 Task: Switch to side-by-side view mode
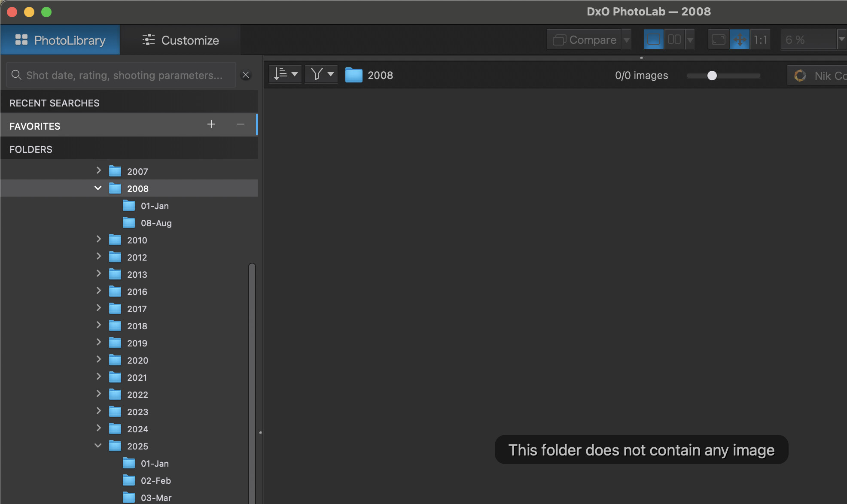[674, 40]
